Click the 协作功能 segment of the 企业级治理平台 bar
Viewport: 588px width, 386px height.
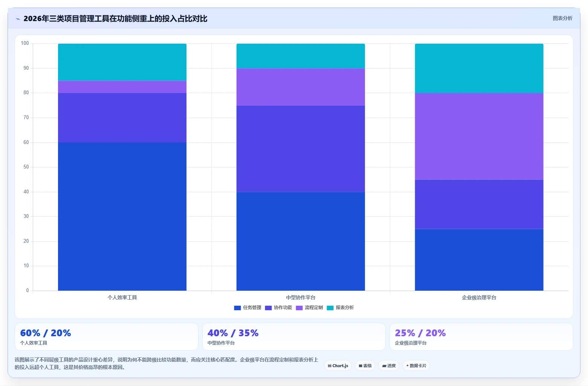[x=479, y=204]
